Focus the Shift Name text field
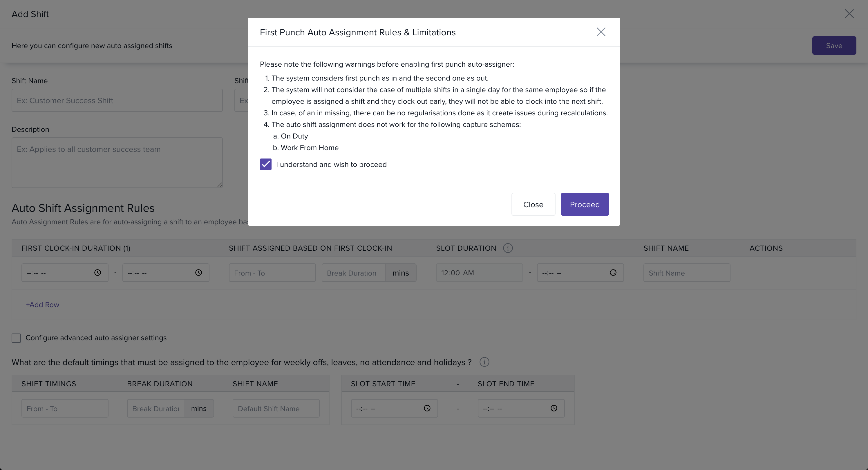This screenshot has height=470, width=868. (x=117, y=100)
